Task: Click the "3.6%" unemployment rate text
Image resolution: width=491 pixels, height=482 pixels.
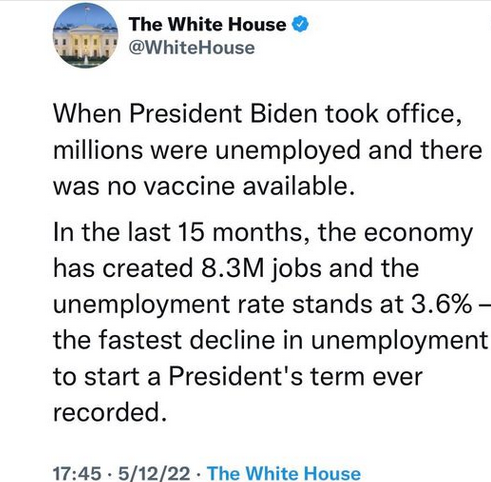Action: click(x=442, y=304)
